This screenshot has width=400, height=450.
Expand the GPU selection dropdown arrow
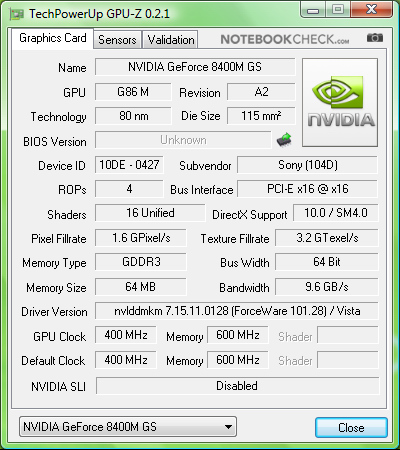coord(228,426)
